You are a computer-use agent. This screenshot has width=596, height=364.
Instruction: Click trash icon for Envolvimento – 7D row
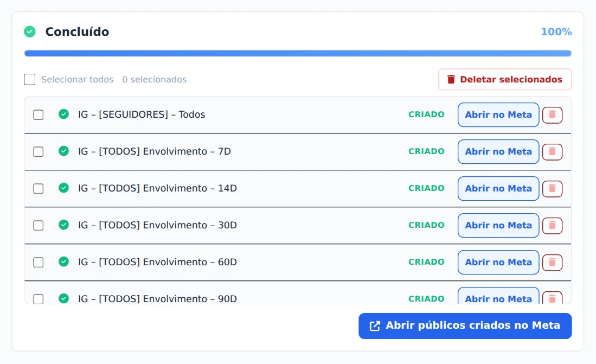[552, 152]
